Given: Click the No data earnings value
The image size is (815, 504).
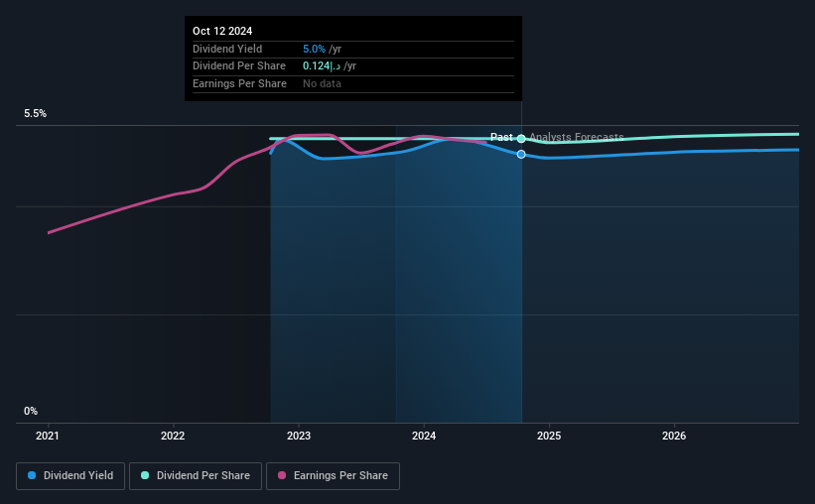Looking at the screenshot, I should coord(323,83).
